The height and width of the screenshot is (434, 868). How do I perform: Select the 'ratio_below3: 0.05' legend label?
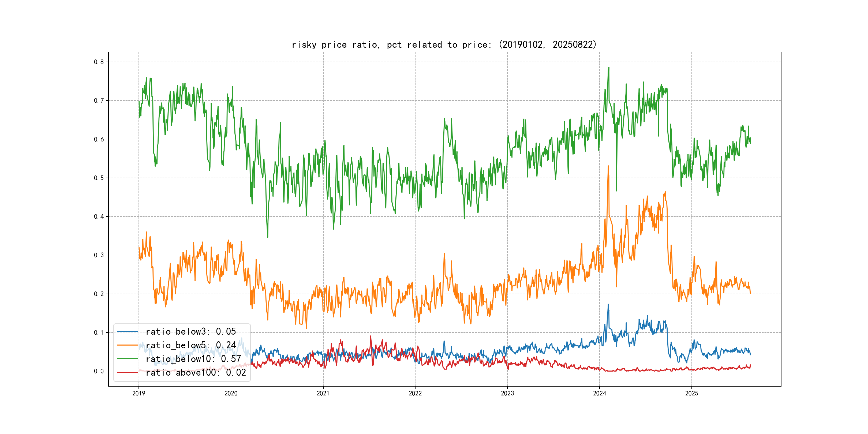(191, 332)
